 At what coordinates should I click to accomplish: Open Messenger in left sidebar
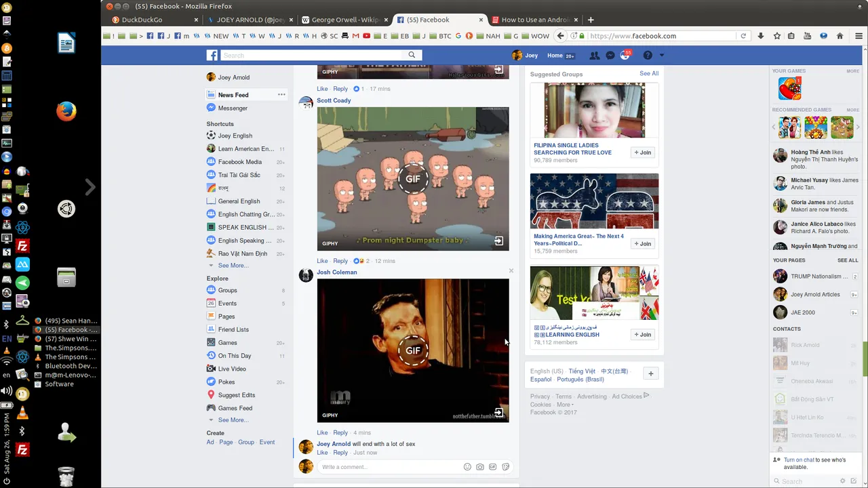click(x=233, y=108)
